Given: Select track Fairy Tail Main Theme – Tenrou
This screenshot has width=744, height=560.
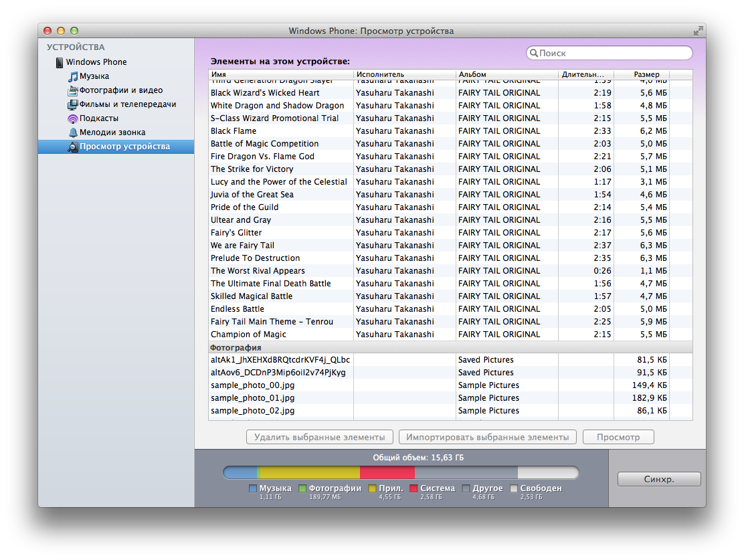Looking at the screenshot, I should pyautogui.click(x=450, y=322).
